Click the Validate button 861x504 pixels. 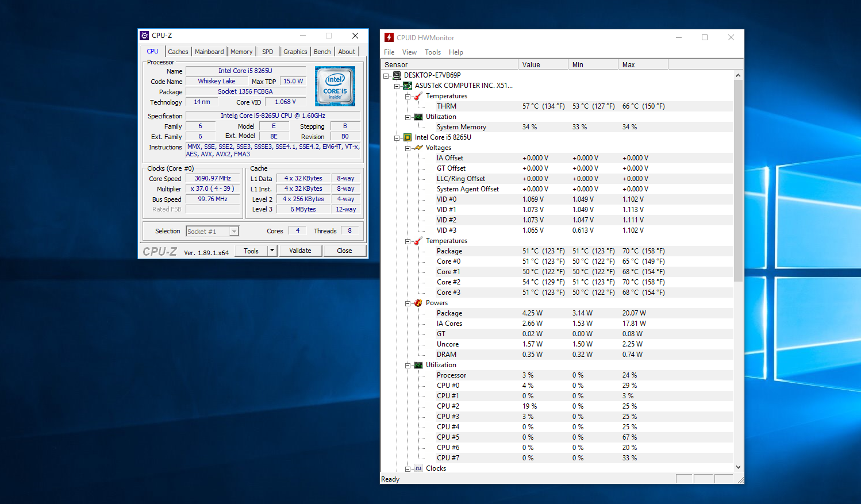[x=300, y=251]
